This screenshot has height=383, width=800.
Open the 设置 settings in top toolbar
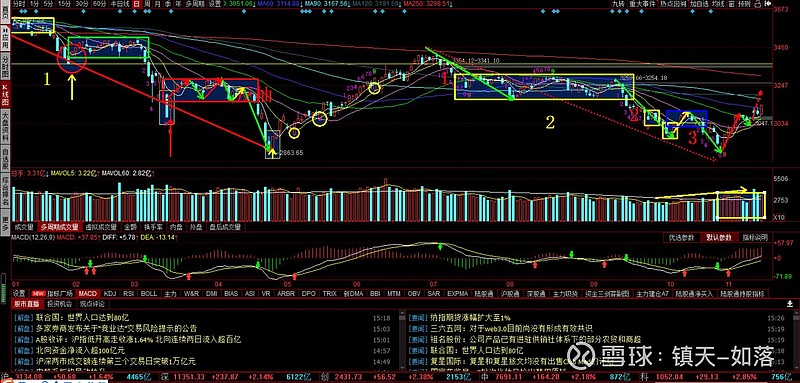[215, 4]
